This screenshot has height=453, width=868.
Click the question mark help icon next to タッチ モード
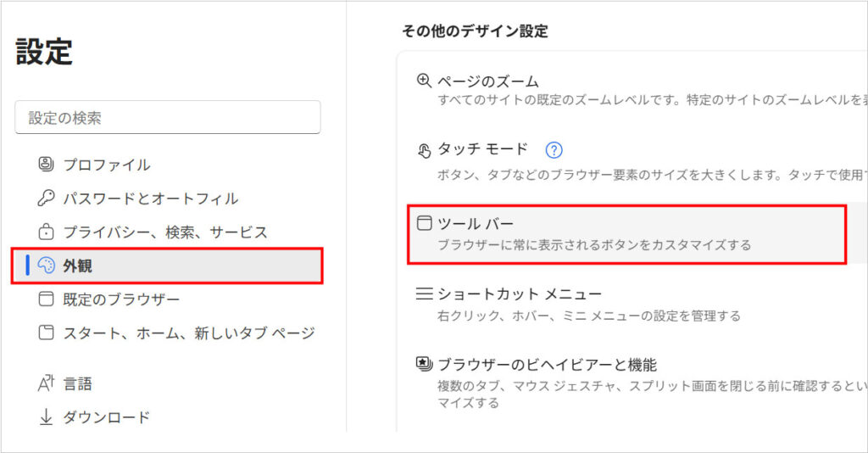(x=554, y=150)
